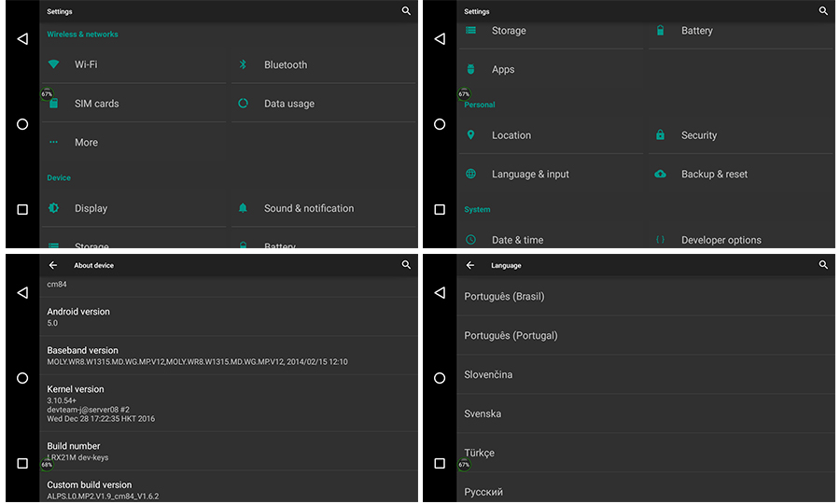This screenshot has height=504, width=840.
Task: Open Bluetooth via its icon
Action: click(243, 64)
